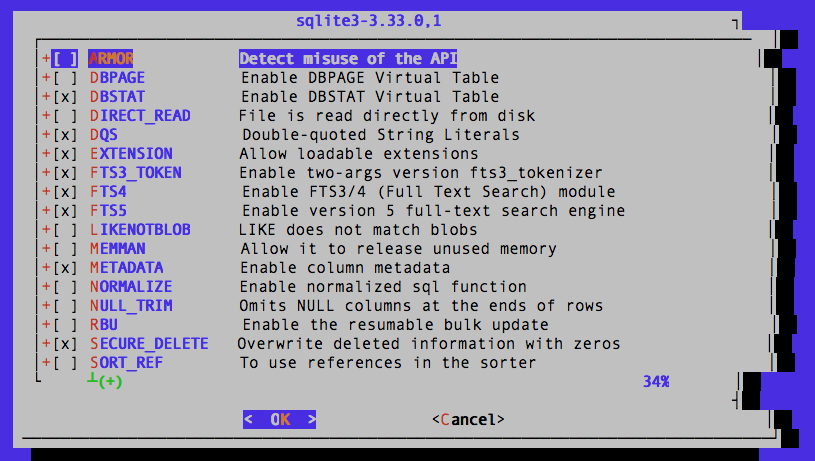Select the LIKENOTBLOB option name
The height and width of the screenshot is (461, 815).
(140, 230)
